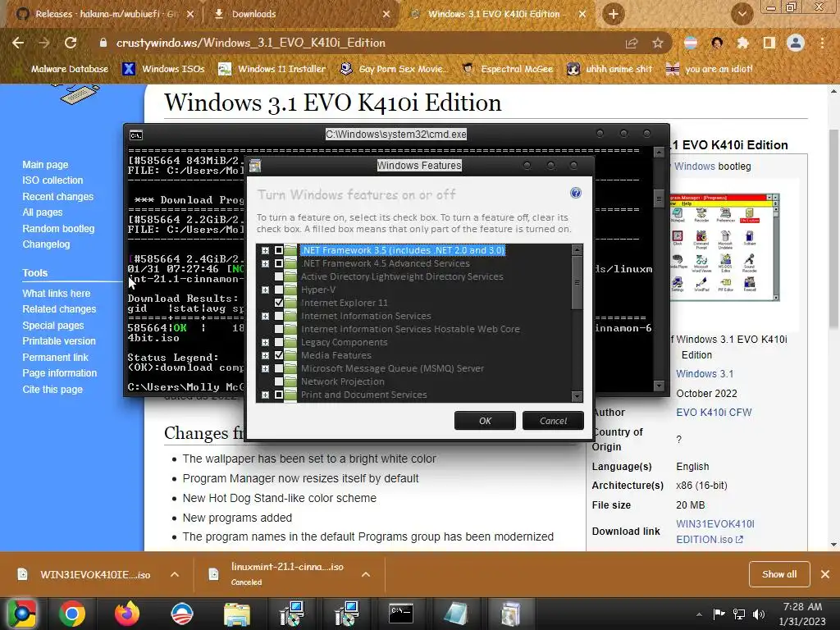This screenshot has height=630, width=840.
Task: Open the cmd.exe taskbar icon
Action: (400, 614)
